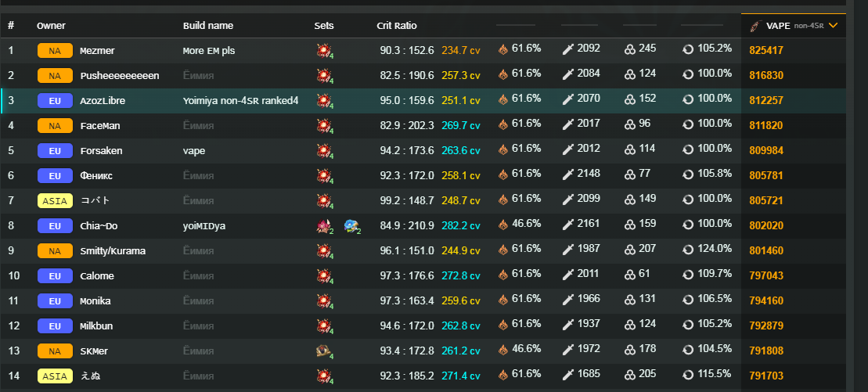This screenshot has width=868, height=392.
Task: Expand the VAPE non-4SR sort dropdown arrow
Action: 833,26
